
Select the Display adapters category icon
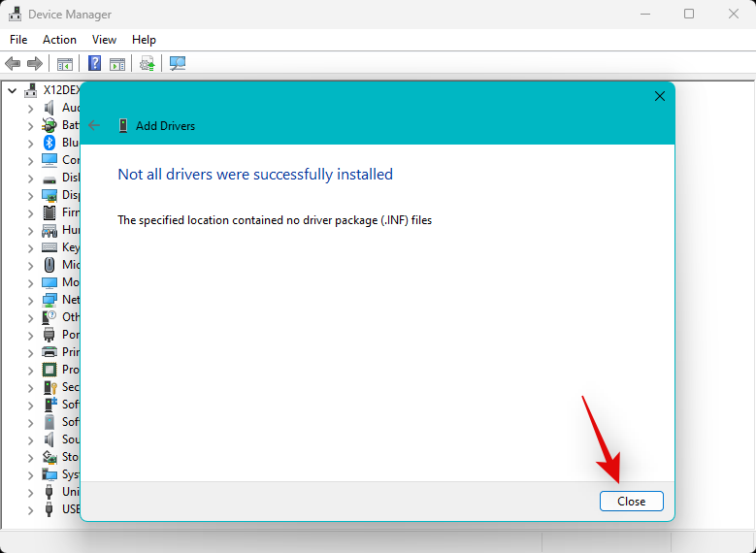point(49,195)
